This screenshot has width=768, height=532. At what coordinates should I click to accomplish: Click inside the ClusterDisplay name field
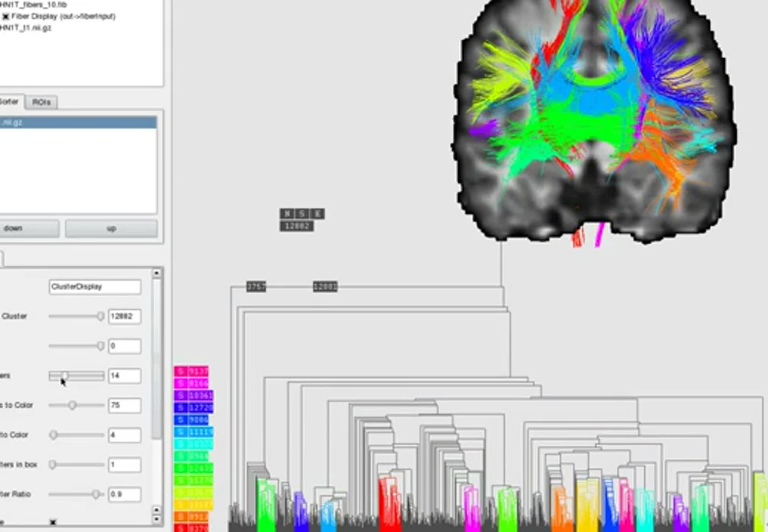point(95,286)
